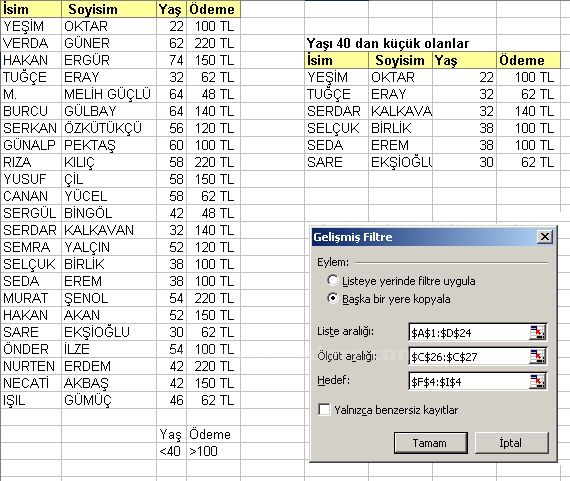
Task: Select cell with name NECATİ
Action: tap(31, 383)
